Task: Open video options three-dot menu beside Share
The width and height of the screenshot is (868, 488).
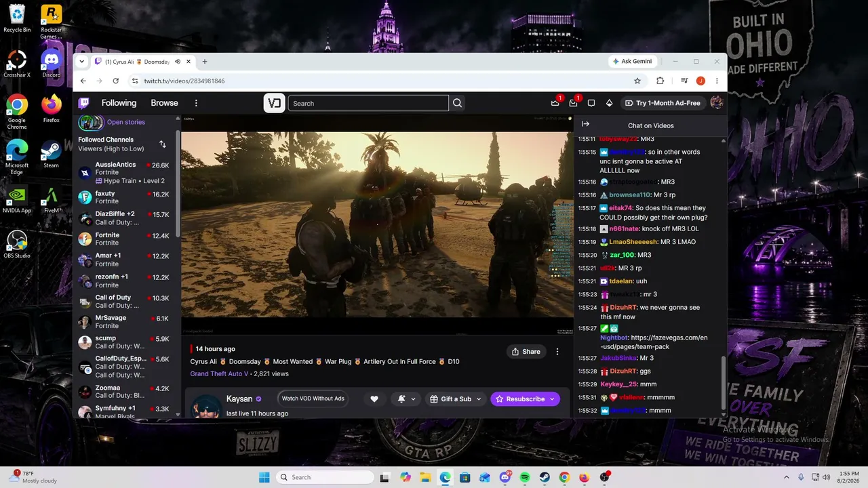Action: 557,352
